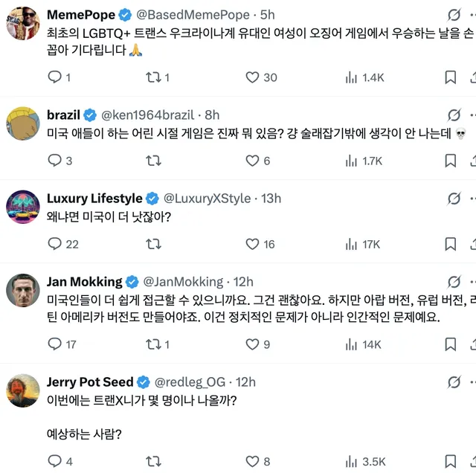Open @ken1964brazil handle link
Image resolution: width=476 pixels, height=473 pixels.
coord(147,115)
